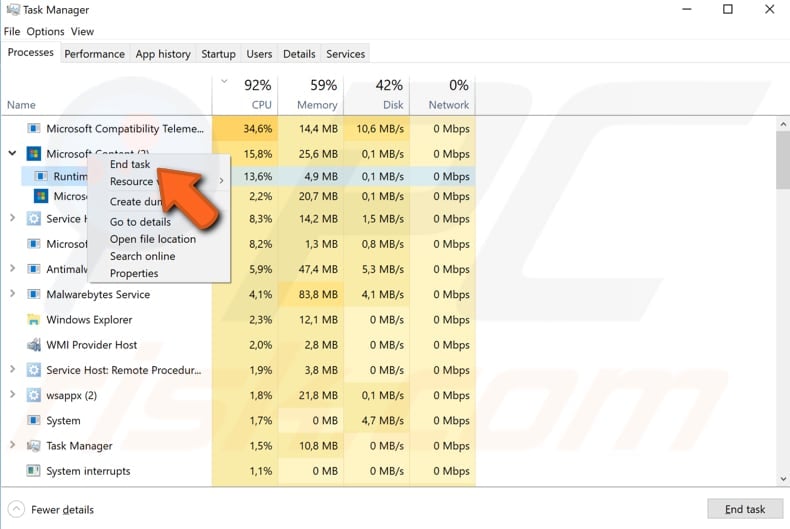Switch to the Startup tab
This screenshot has height=529, width=790.
click(x=218, y=54)
